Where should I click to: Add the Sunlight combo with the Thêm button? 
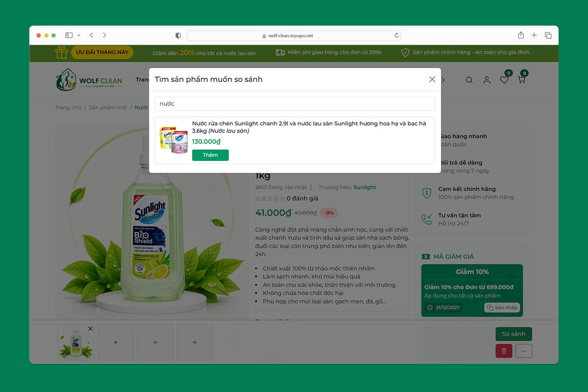(211, 155)
